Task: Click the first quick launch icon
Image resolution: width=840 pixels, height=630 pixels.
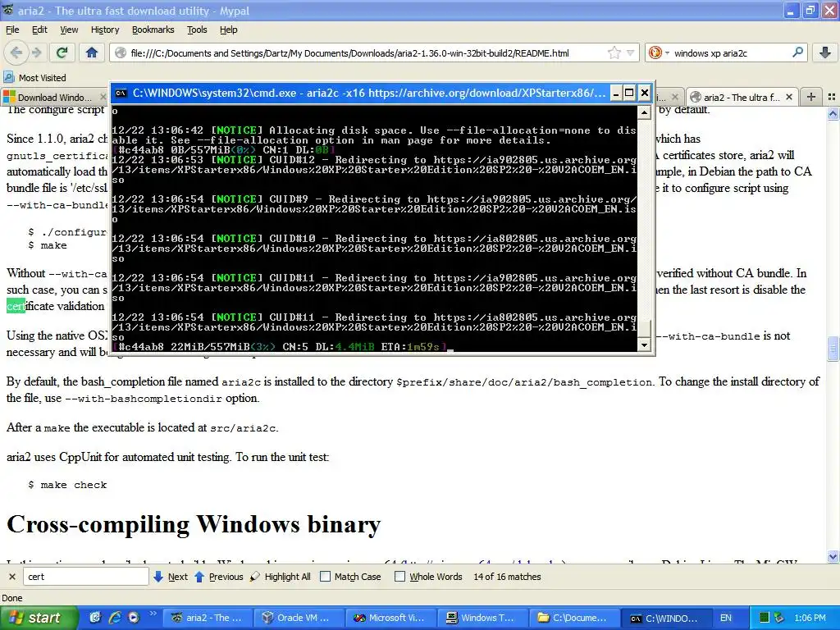Action: click(95, 618)
